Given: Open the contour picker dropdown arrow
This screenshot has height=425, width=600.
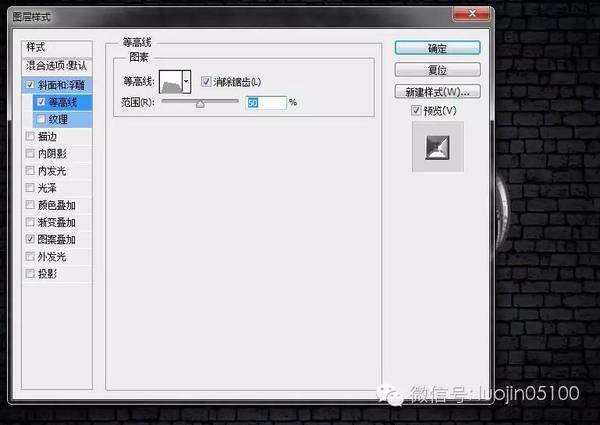Looking at the screenshot, I should [x=186, y=81].
